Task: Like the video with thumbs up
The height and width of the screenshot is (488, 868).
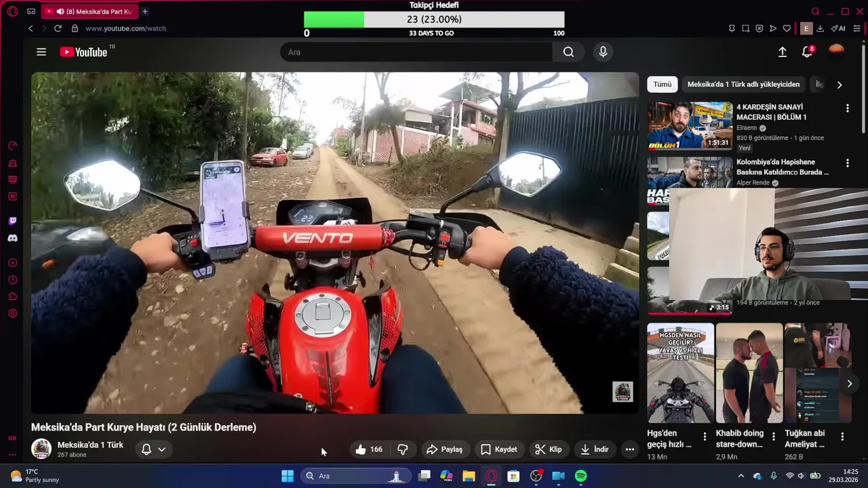Action: point(370,449)
